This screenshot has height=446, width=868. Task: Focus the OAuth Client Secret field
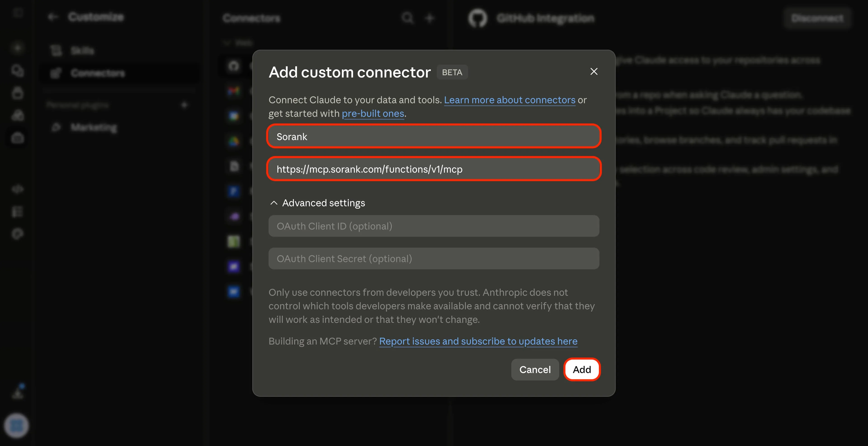coord(434,259)
